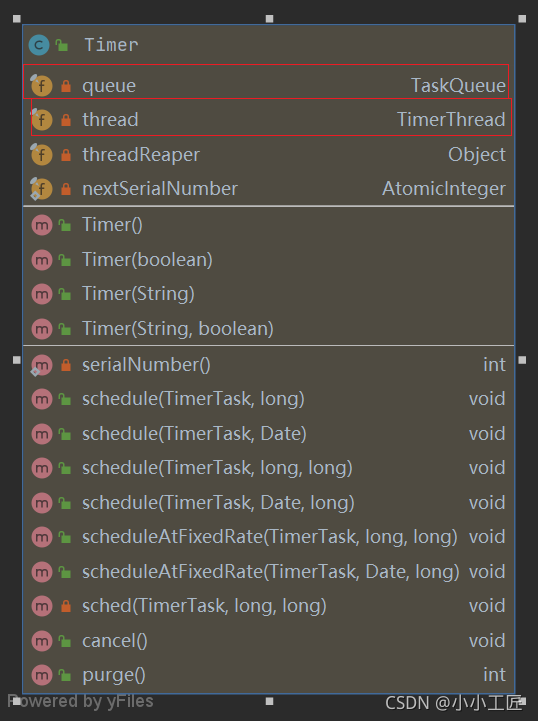Image resolution: width=538 pixels, height=721 pixels.
Task: Select the serialNumber() method name
Action: click(x=146, y=365)
